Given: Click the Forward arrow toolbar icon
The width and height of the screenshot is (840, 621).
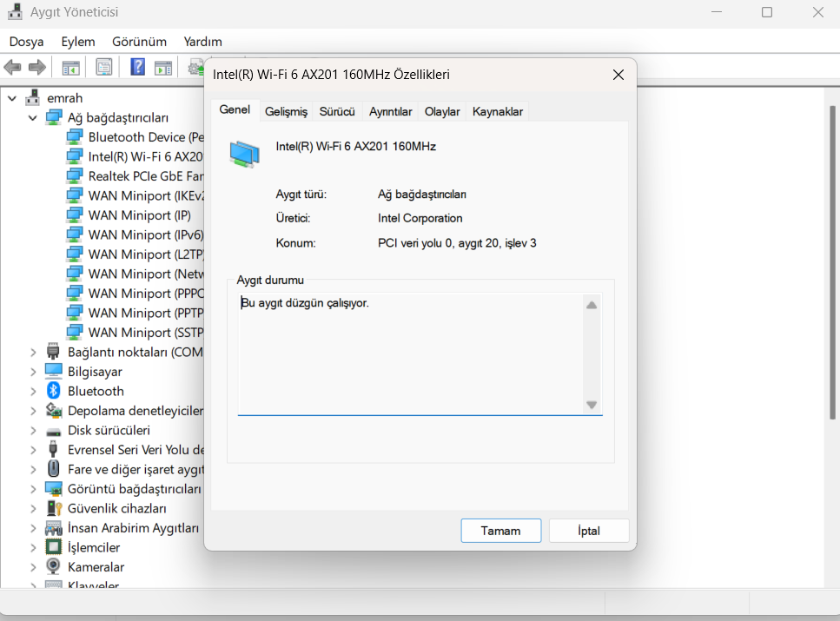Looking at the screenshot, I should (37, 68).
